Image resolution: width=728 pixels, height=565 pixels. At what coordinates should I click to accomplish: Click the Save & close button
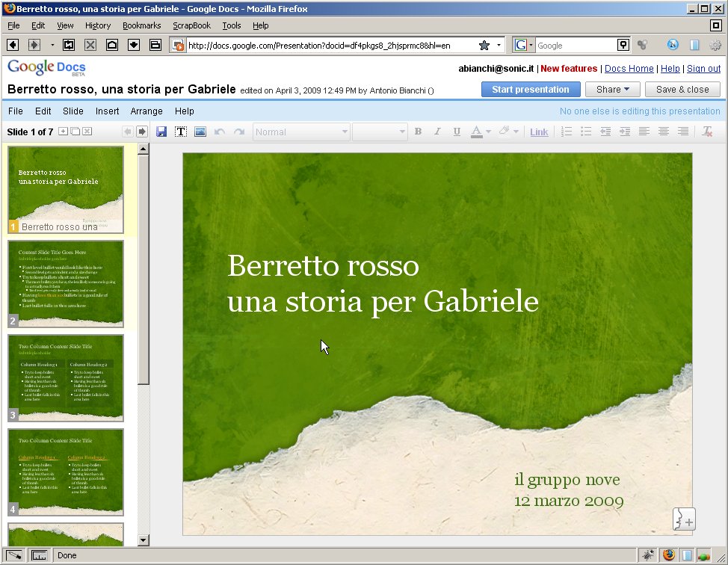[x=682, y=89]
